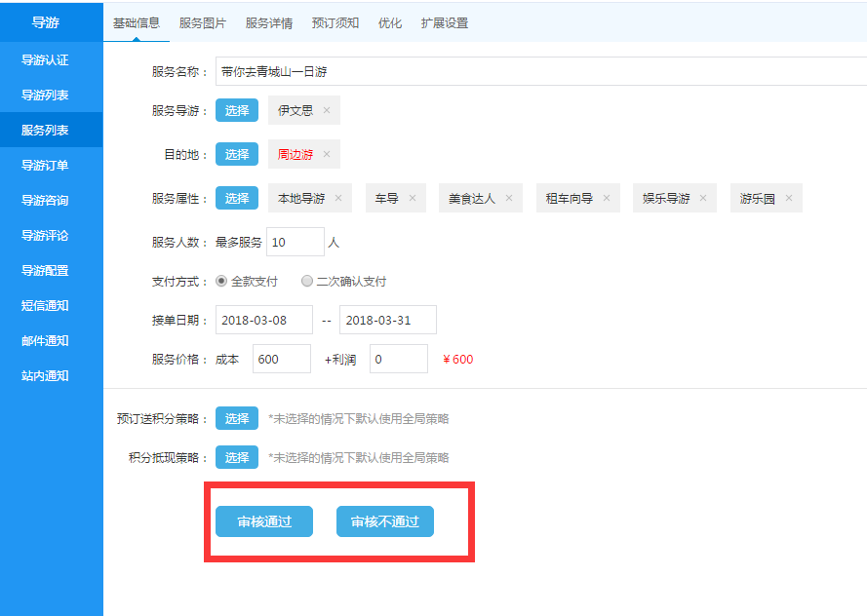Remove the 游乐园 attribute tag

coord(789,199)
